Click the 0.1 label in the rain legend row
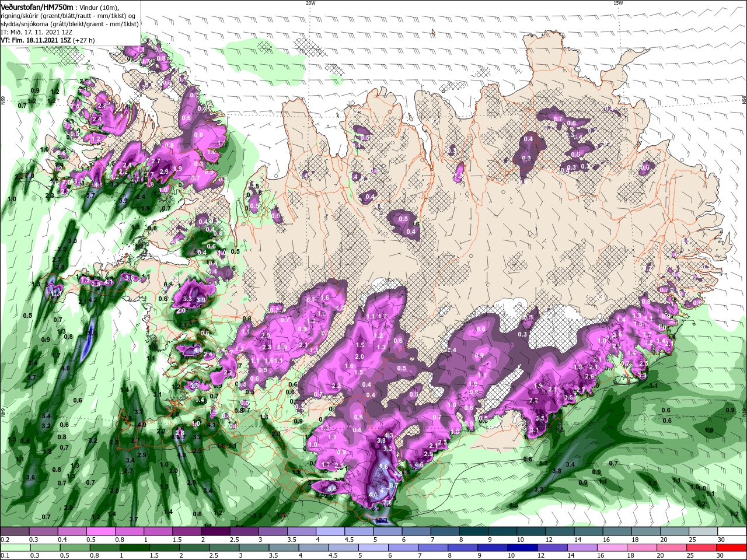747x560 pixels. (5, 555)
